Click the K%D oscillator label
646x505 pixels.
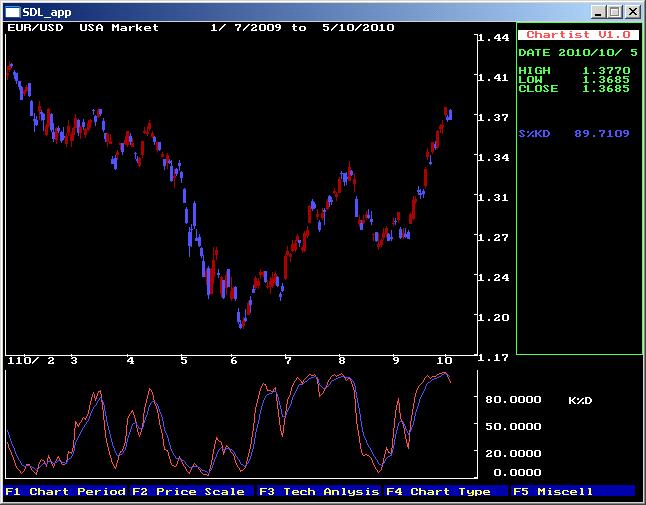pyautogui.click(x=580, y=400)
